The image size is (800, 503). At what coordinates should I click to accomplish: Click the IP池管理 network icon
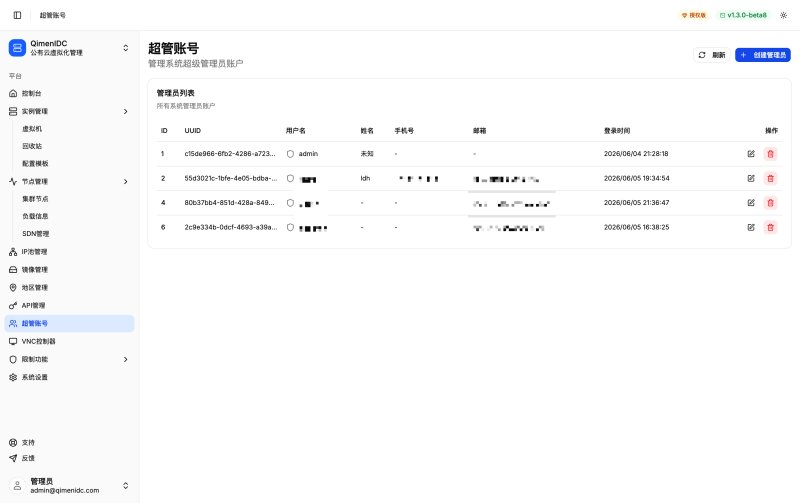click(13, 252)
